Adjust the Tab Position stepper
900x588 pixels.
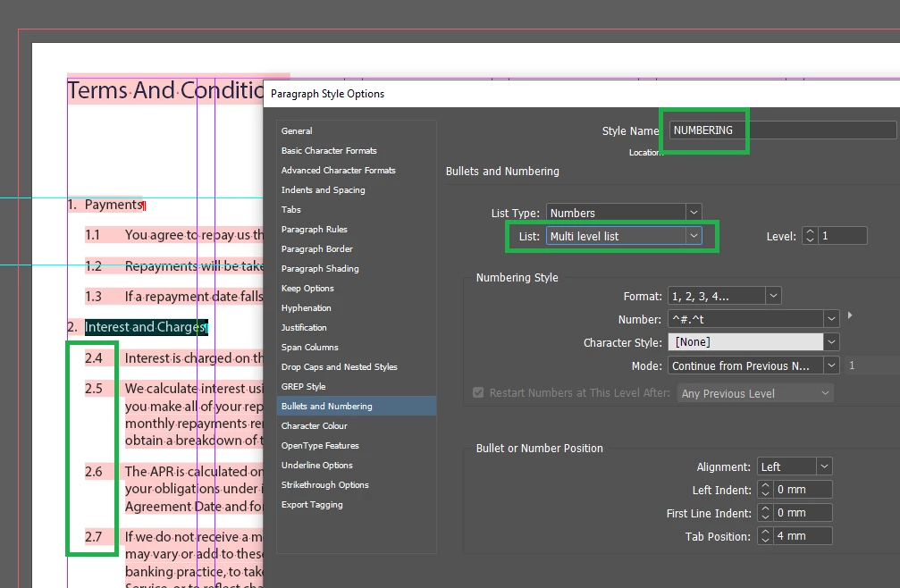pos(765,536)
